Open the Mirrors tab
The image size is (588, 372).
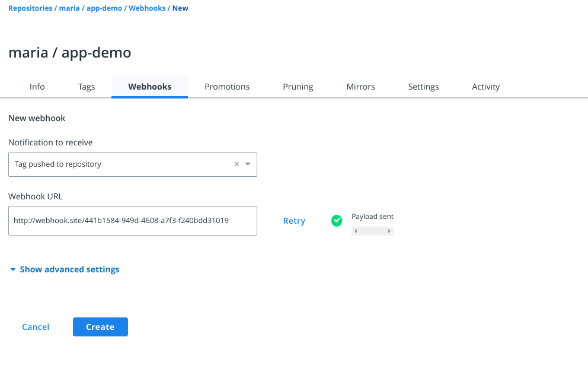click(x=360, y=87)
